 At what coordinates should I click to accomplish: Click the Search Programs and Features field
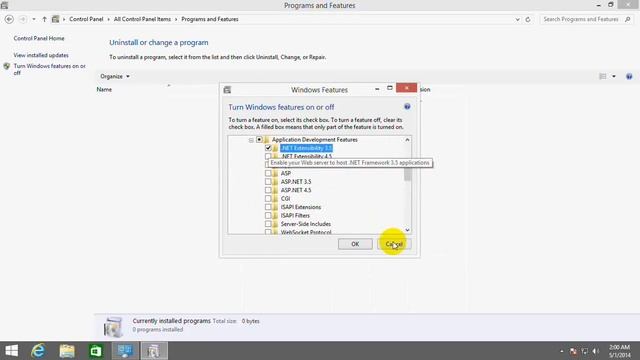[x=586, y=19]
